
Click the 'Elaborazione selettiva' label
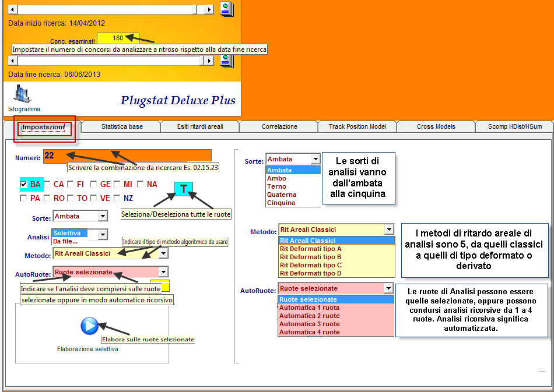tap(87, 349)
